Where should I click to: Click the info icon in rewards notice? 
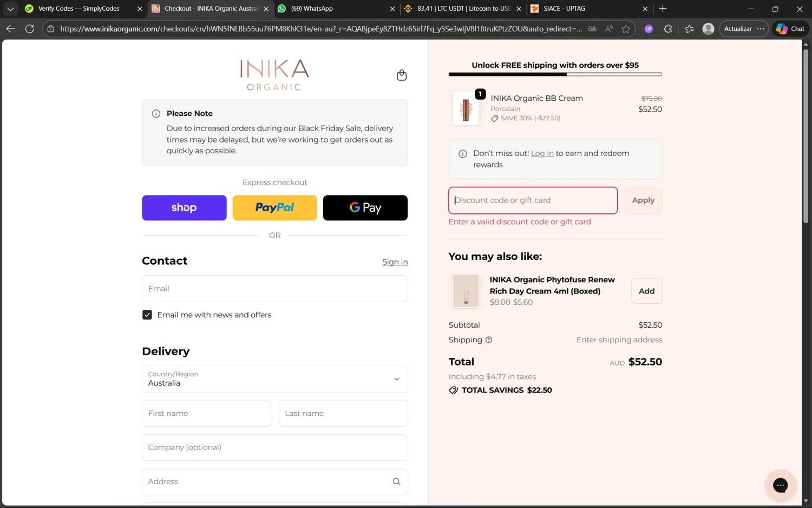click(463, 154)
